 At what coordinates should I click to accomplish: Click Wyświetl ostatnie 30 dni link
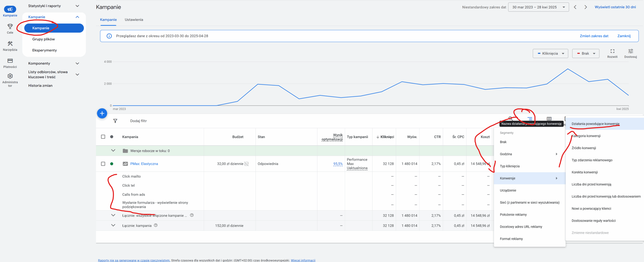pyautogui.click(x=615, y=7)
